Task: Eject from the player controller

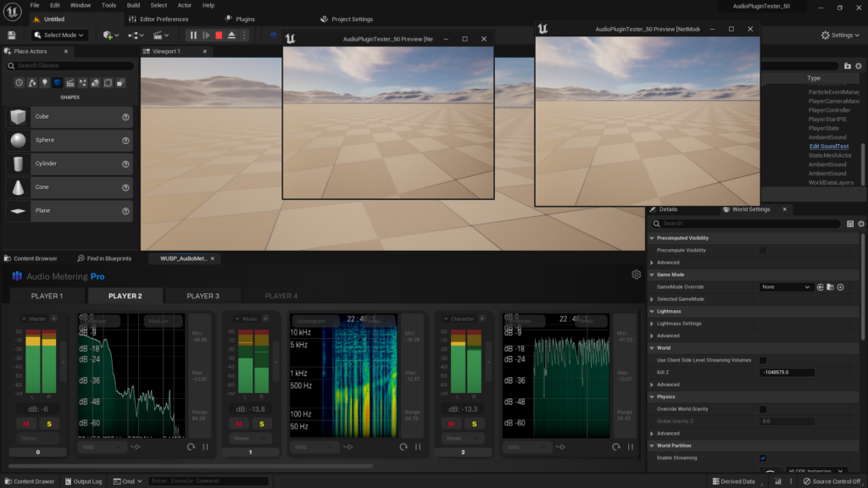Action: point(231,36)
